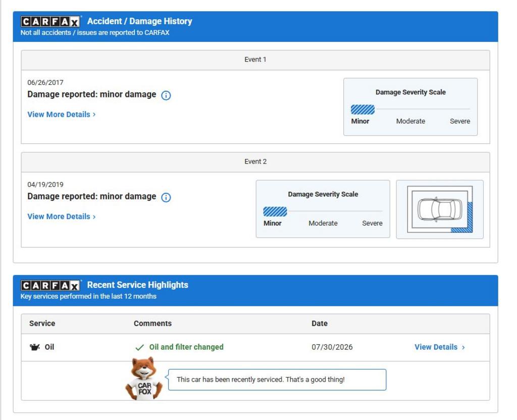Click the Date column header
Viewport: 517px width, 420px height.
320,324
